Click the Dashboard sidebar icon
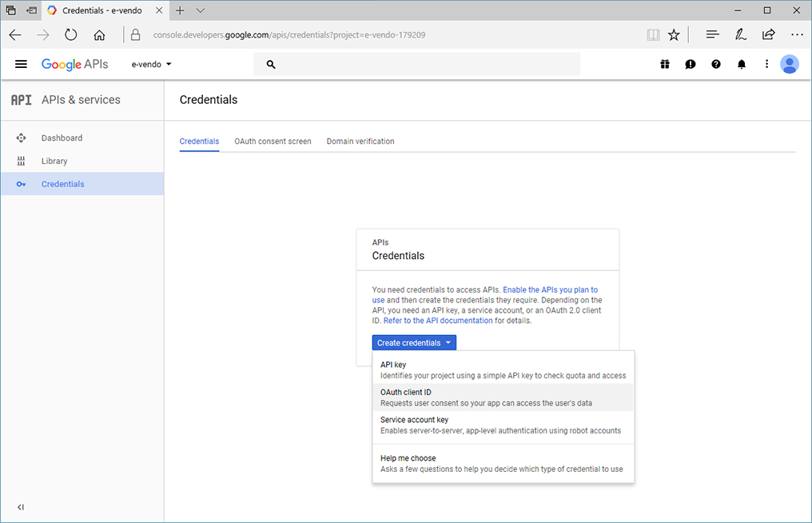 point(21,138)
